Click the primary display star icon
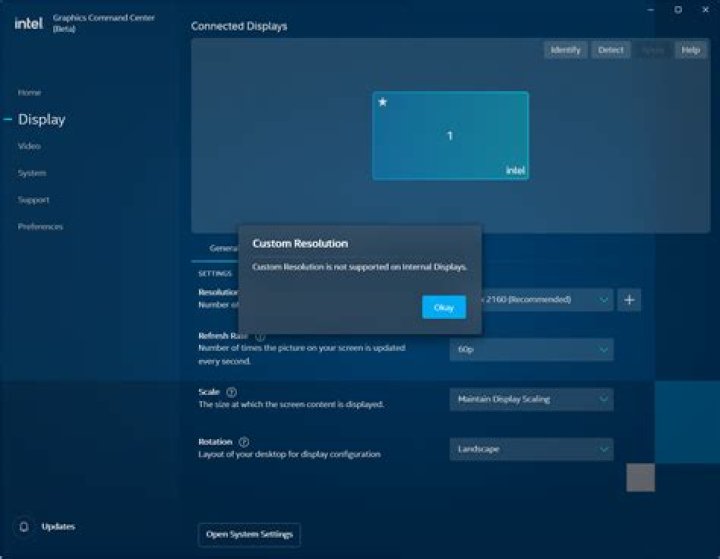The width and height of the screenshot is (720, 559). [382, 102]
